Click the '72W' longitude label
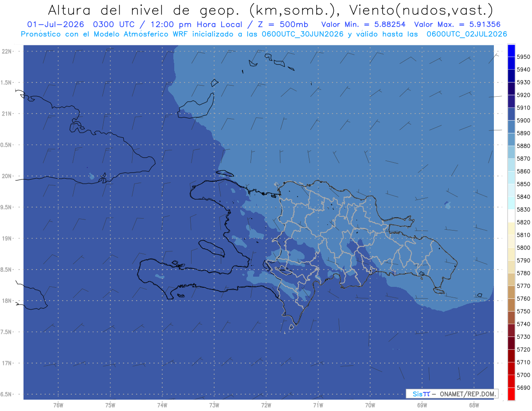532x411 pixels. click(266, 405)
